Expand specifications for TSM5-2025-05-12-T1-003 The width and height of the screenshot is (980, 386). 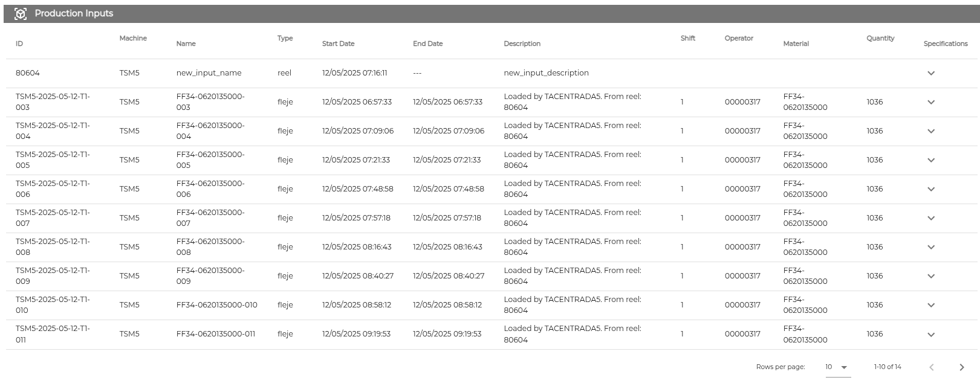click(931, 102)
